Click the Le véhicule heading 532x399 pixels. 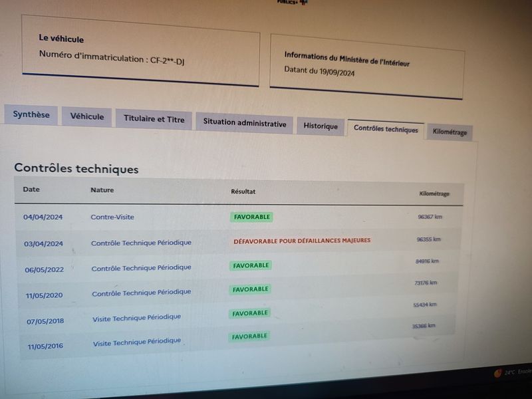(61, 39)
